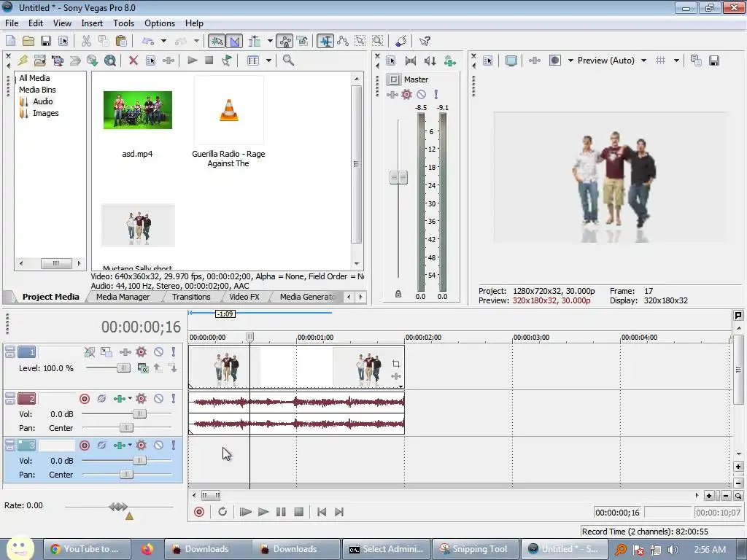Arm audio track 2 for record

point(85,399)
